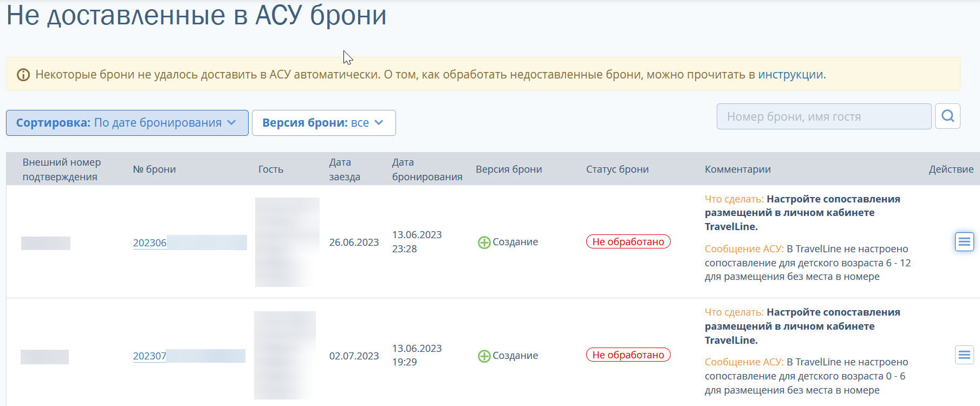Screen dimensions: 980x406
Task: Click the Внешний номер подтверждения column header
Action: 62,169
